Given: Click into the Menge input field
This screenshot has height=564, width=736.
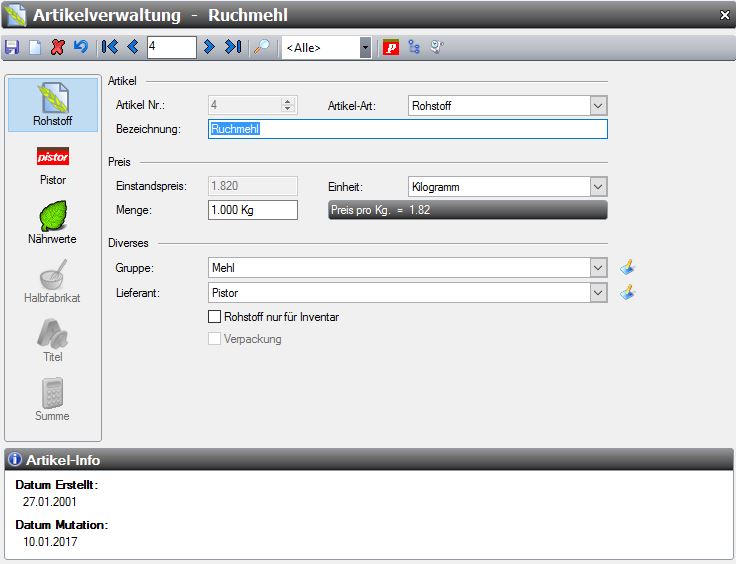Looking at the screenshot, I should 252,210.
